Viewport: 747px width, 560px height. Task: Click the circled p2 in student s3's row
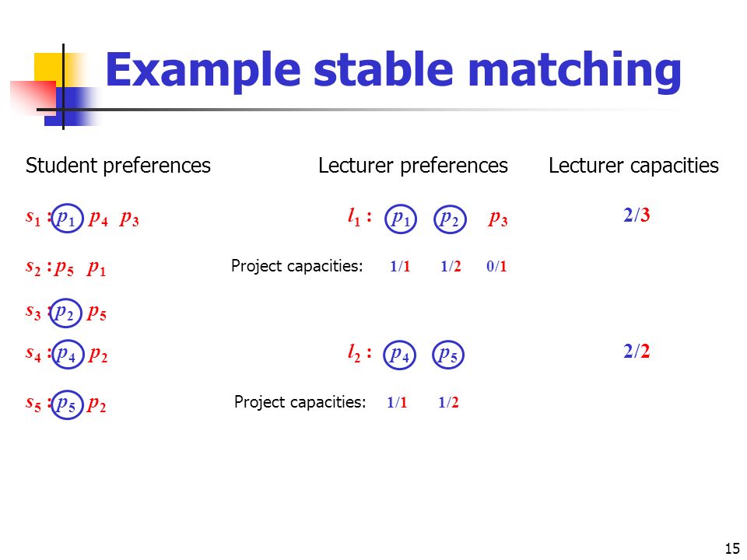(x=65, y=313)
